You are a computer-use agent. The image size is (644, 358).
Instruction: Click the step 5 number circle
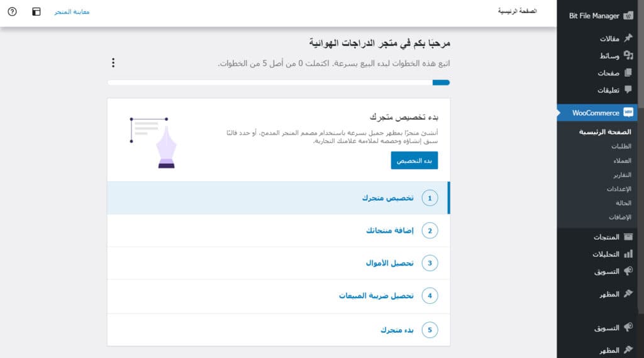[x=430, y=330]
